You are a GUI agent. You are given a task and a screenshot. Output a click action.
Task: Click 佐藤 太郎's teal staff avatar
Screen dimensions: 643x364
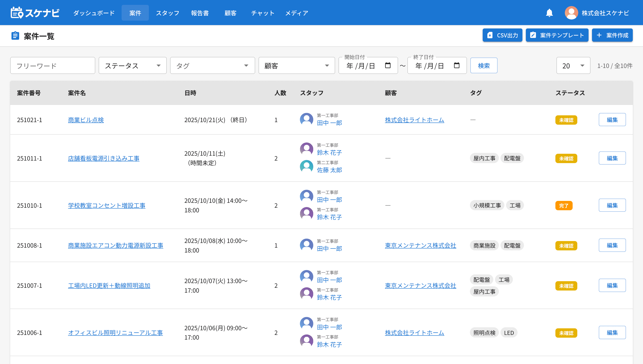coord(306,166)
